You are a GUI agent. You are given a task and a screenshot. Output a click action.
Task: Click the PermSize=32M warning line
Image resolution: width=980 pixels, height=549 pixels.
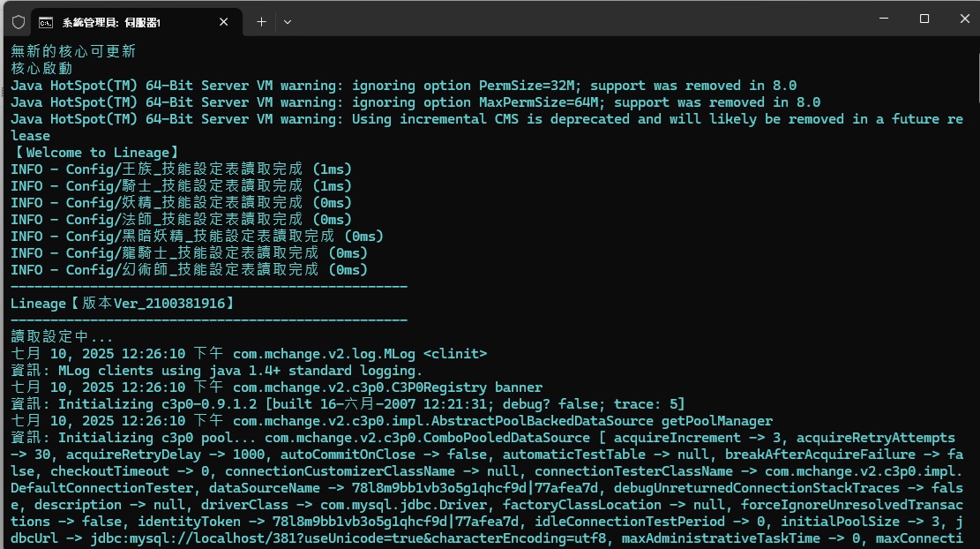coord(404,86)
